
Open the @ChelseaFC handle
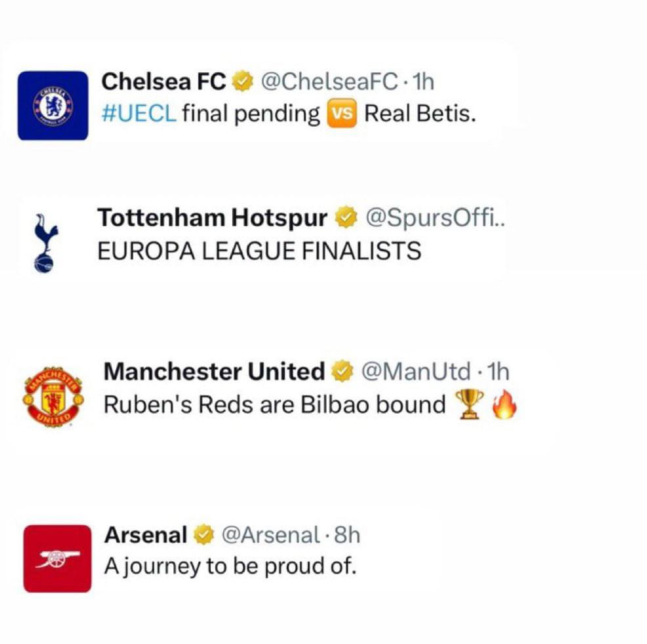click(329, 81)
